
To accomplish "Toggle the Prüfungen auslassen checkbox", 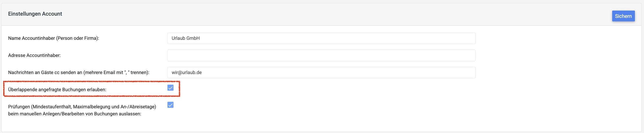I will pyautogui.click(x=170, y=105).
